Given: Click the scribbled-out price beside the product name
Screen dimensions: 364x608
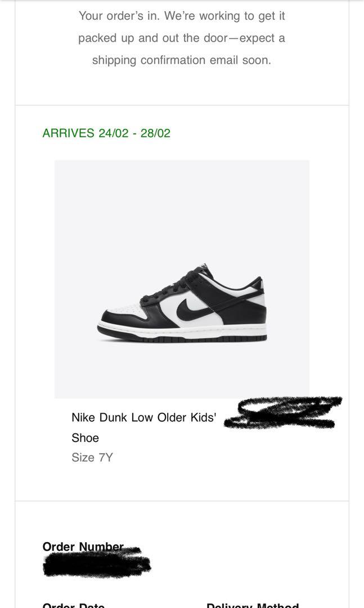Looking at the screenshot, I should 283,413.
